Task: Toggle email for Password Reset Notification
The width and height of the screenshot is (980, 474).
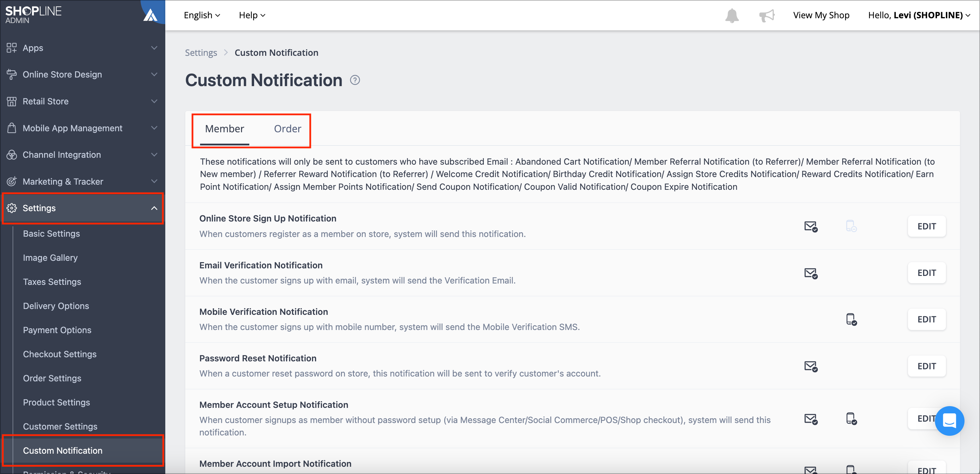Action: pos(811,366)
